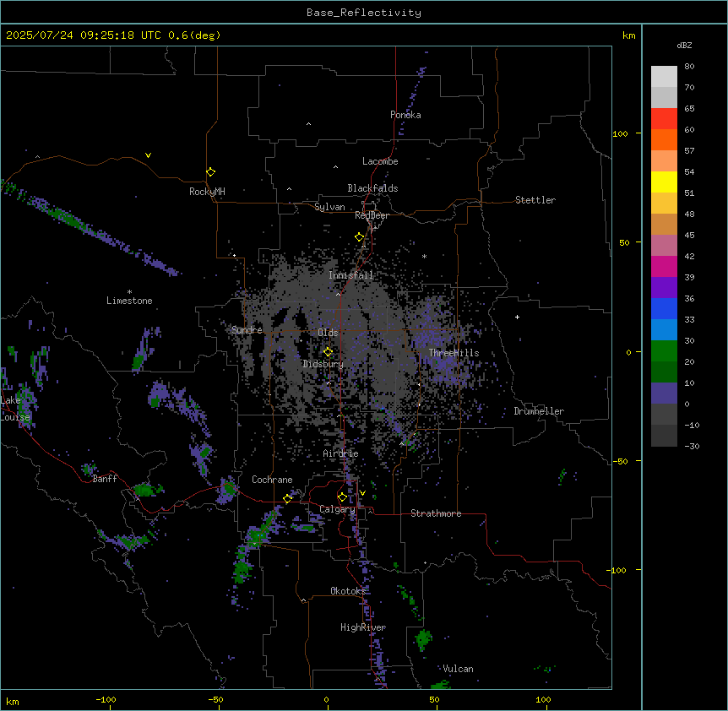Click the yellow V marker east of Calgary
Viewport: 728px width, 711px height.
(x=362, y=493)
